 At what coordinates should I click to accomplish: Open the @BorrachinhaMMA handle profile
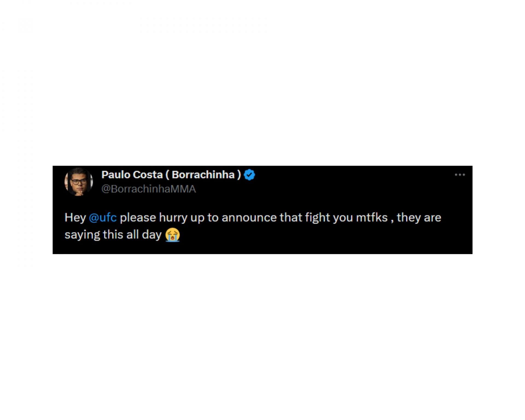[x=149, y=189]
